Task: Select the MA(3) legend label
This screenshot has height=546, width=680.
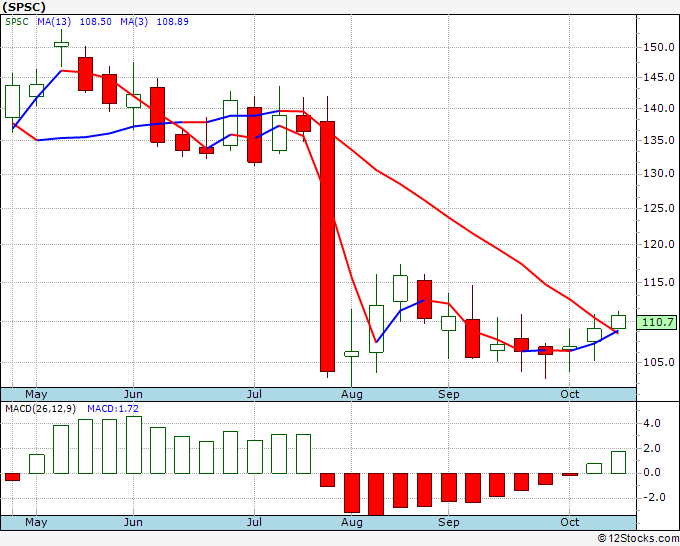Action: [x=134, y=22]
